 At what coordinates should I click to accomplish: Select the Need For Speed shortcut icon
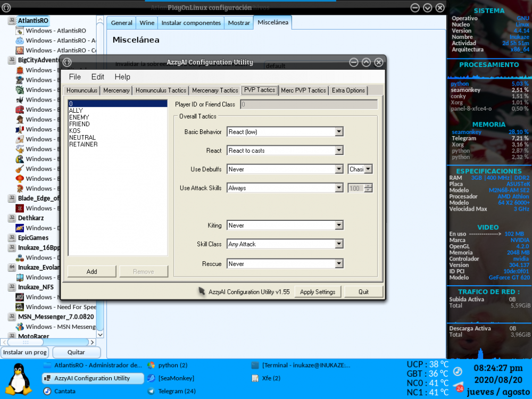pos(20,307)
